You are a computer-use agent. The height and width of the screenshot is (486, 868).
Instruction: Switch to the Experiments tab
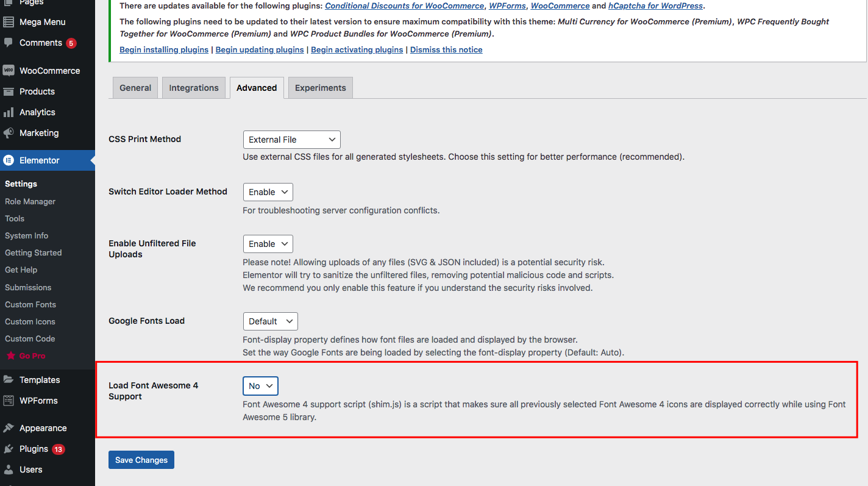[x=320, y=88]
